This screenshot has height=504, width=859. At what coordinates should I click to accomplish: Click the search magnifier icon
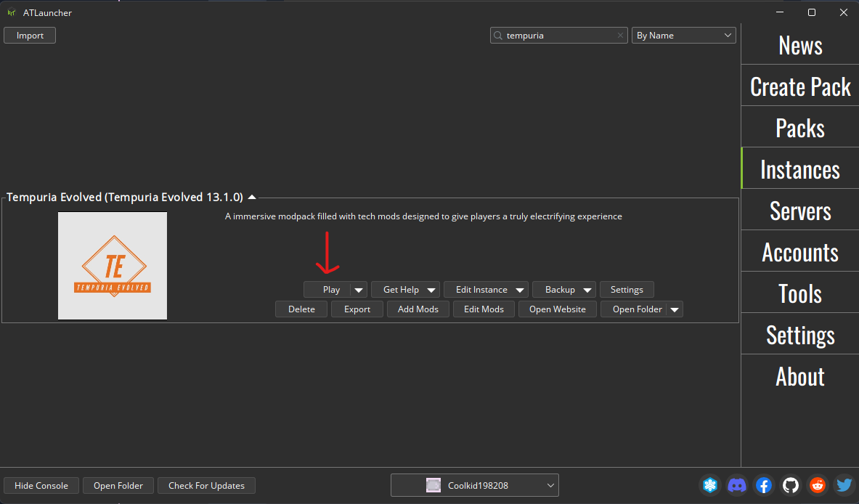(498, 36)
